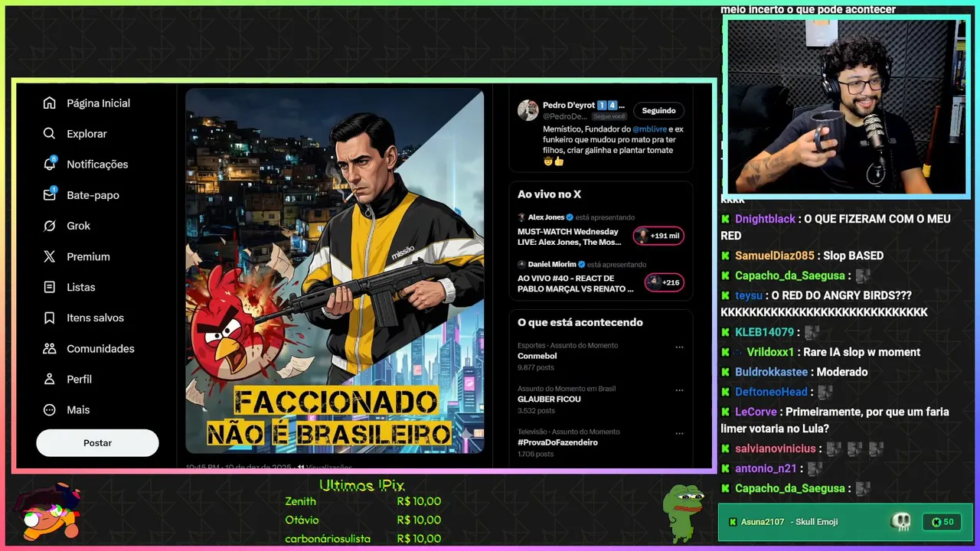Click the Daniel Miorim presenter name
980x551 pixels.
pyautogui.click(x=552, y=264)
